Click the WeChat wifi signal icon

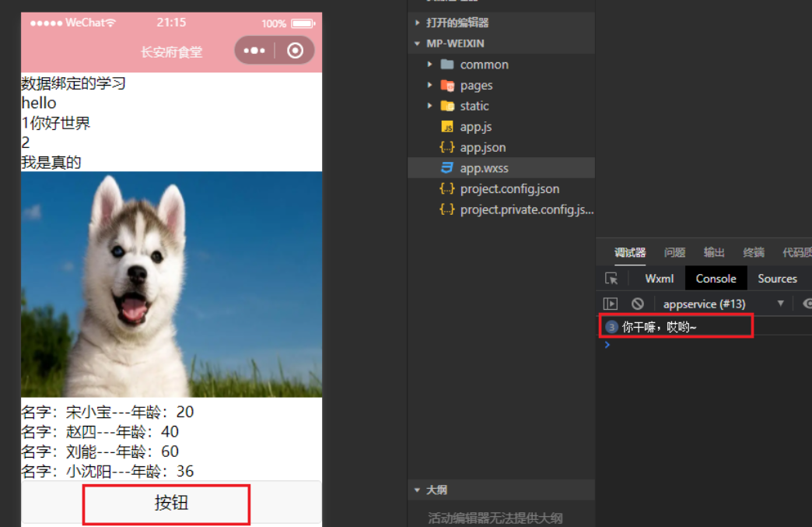(x=110, y=23)
